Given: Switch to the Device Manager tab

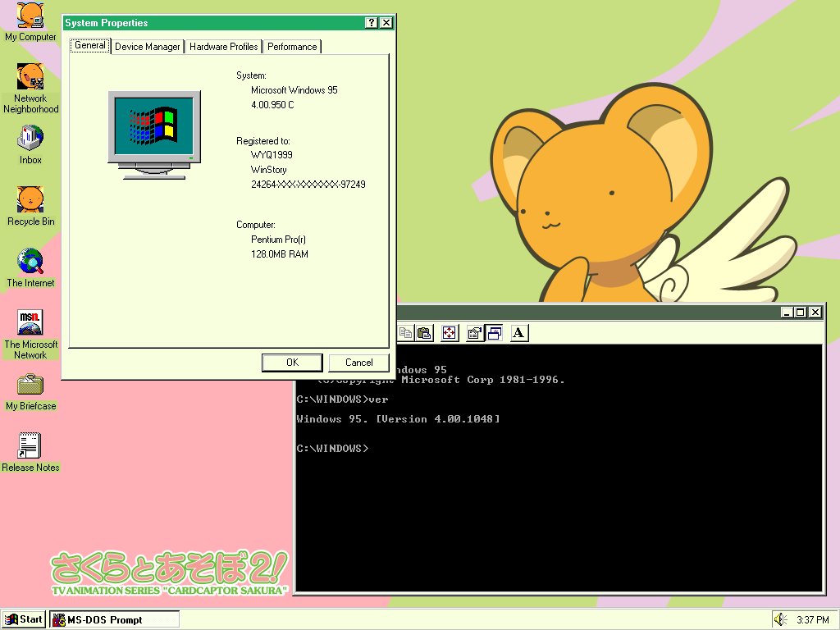Looking at the screenshot, I should point(148,47).
